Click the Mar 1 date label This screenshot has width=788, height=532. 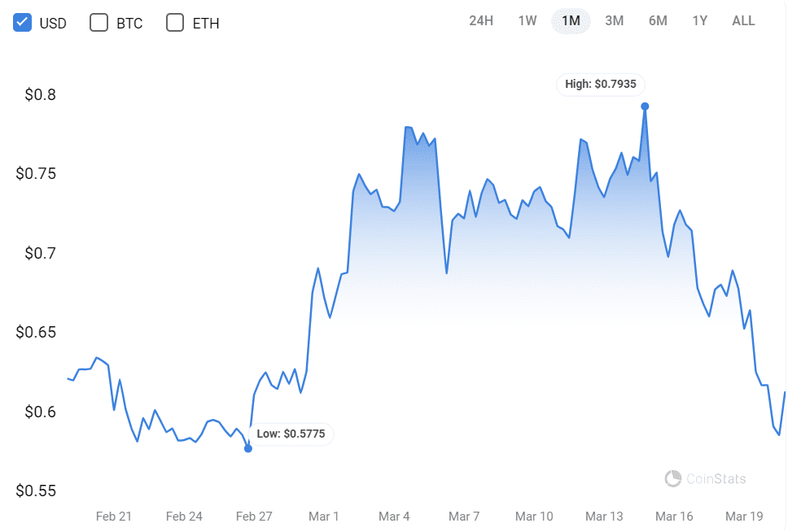tap(324, 517)
